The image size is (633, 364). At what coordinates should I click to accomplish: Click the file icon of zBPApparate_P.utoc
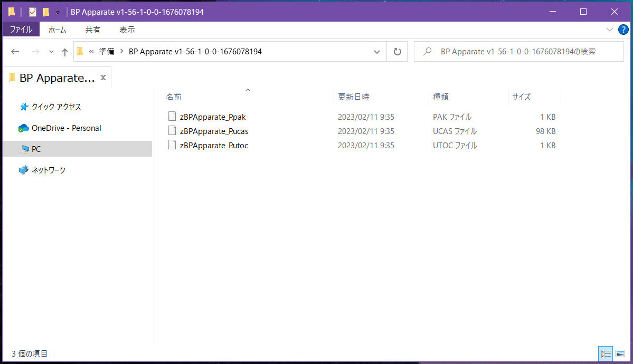coord(172,145)
